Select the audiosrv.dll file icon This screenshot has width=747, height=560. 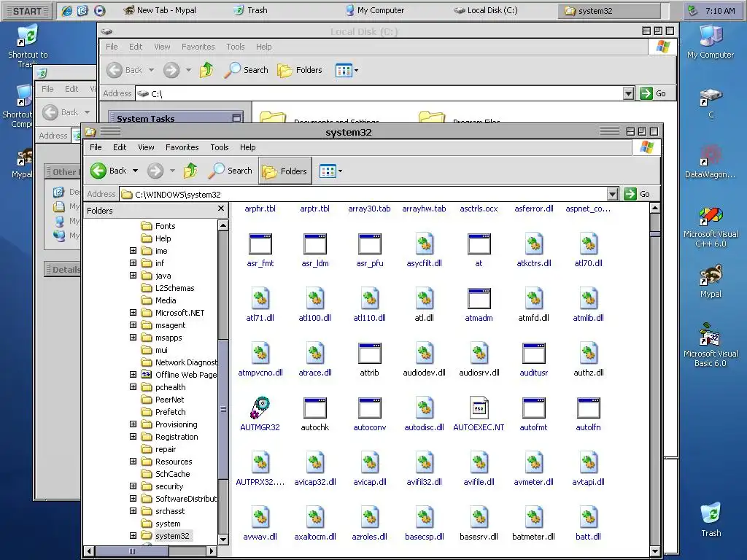[x=479, y=354]
